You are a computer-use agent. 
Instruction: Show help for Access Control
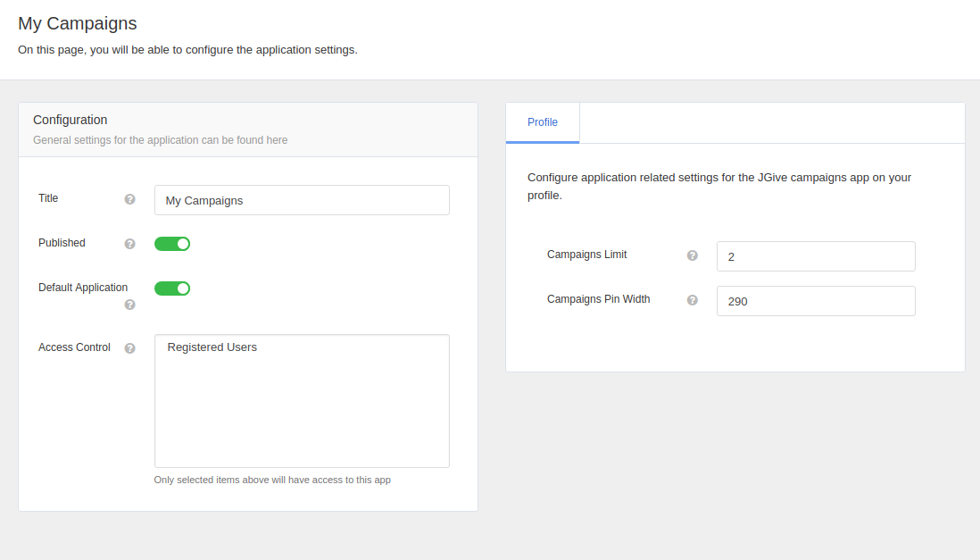click(129, 348)
